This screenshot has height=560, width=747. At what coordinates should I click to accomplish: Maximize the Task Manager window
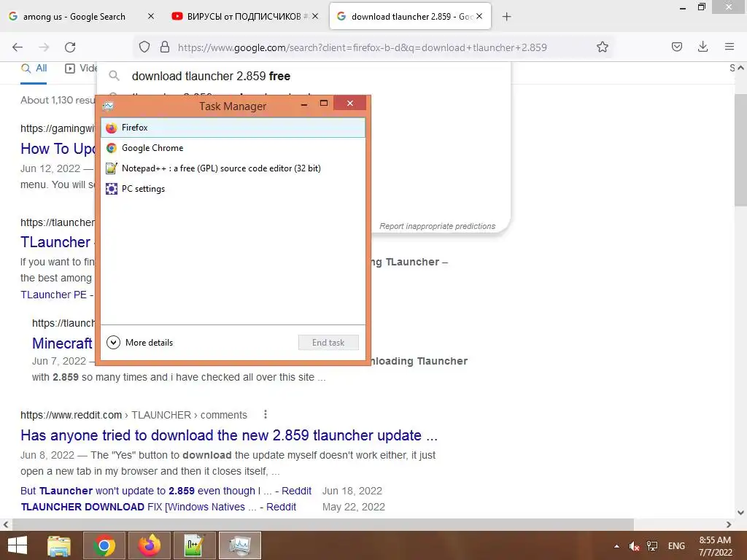324,104
